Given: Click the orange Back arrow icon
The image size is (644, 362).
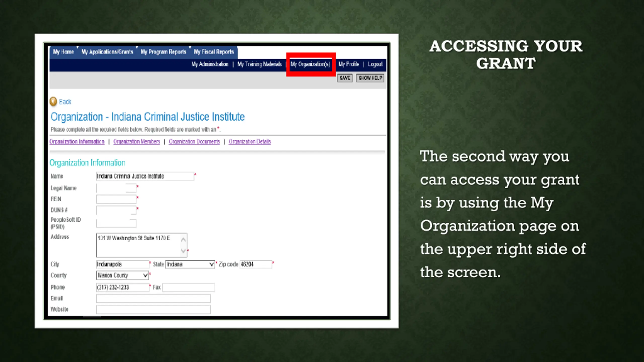Looking at the screenshot, I should [x=53, y=102].
